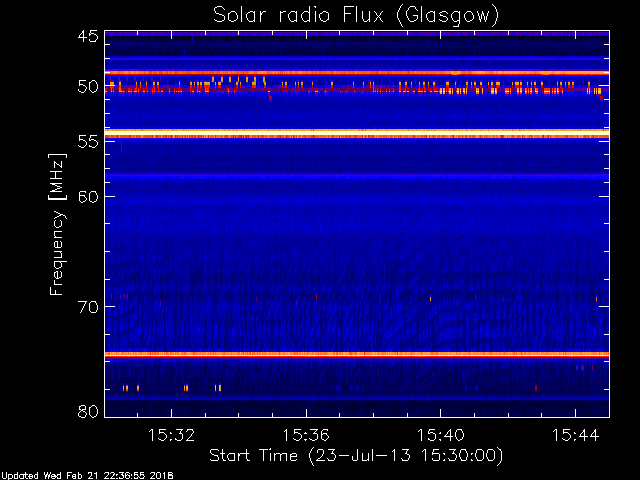640x480 pixels.
Task: Click the 15:40 time tick label
Action: click(x=440, y=435)
